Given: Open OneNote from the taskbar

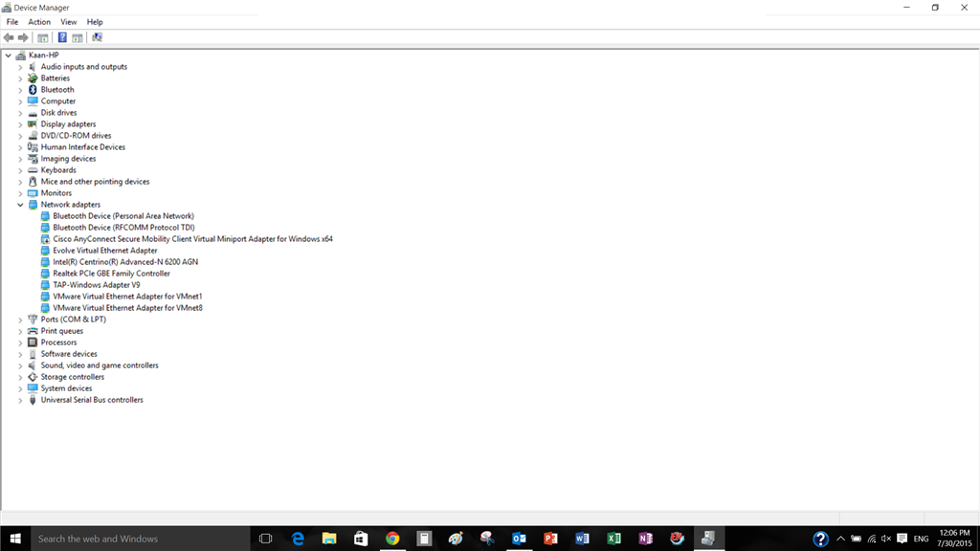Looking at the screenshot, I should pyautogui.click(x=646, y=539).
